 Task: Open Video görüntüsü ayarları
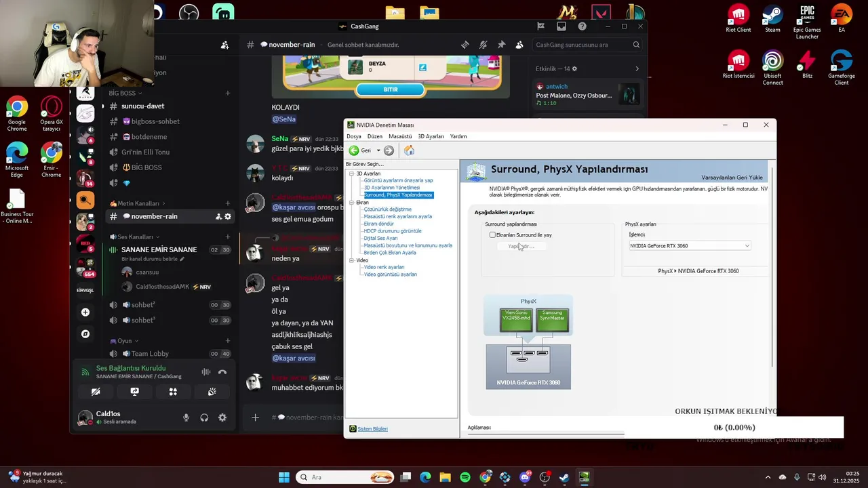coord(390,274)
